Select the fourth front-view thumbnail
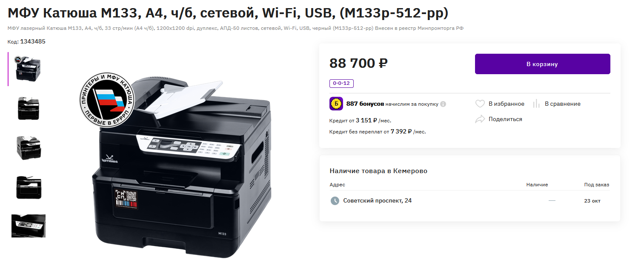Image resolution: width=644 pixels, height=275 pixels. pos(28,187)
